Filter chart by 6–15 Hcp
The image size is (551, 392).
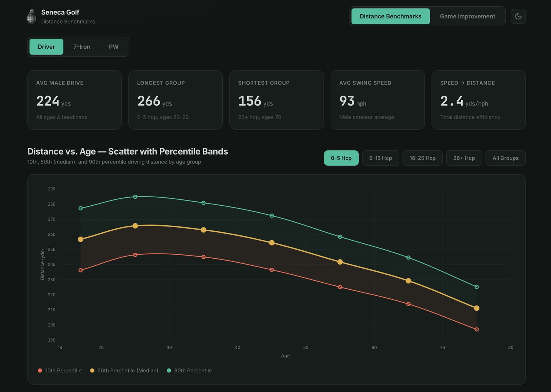point(381,158)
